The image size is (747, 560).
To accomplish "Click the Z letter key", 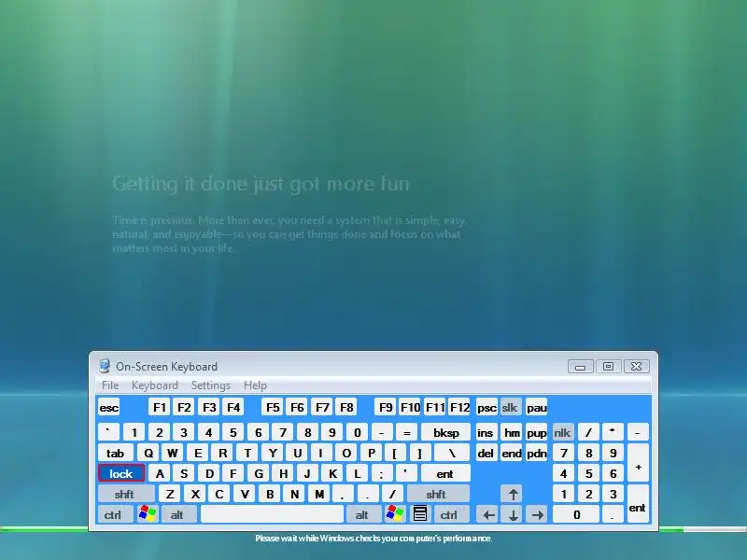I will coord(170,494).
